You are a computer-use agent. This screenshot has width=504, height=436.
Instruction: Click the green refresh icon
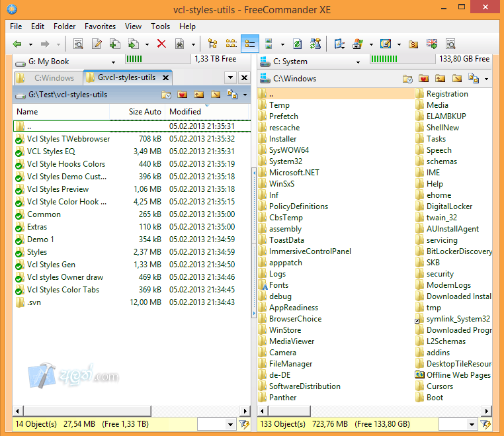click(298, 44)
